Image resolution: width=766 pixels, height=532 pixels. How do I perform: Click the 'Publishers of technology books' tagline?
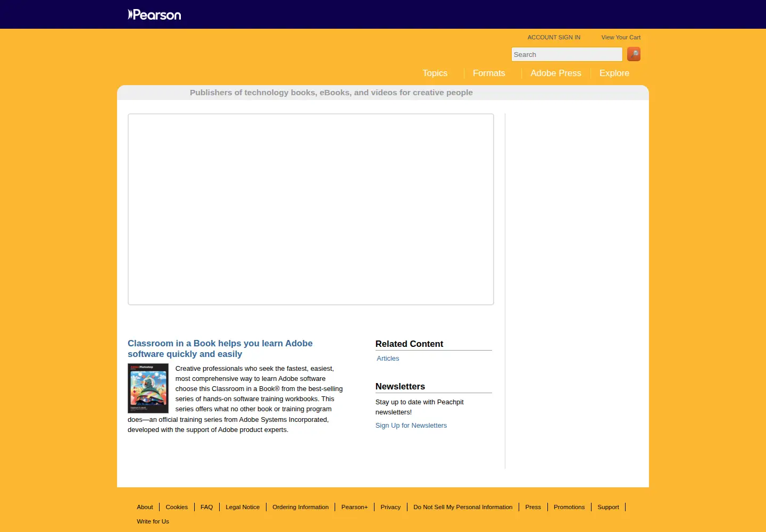[x=331, y=93]
